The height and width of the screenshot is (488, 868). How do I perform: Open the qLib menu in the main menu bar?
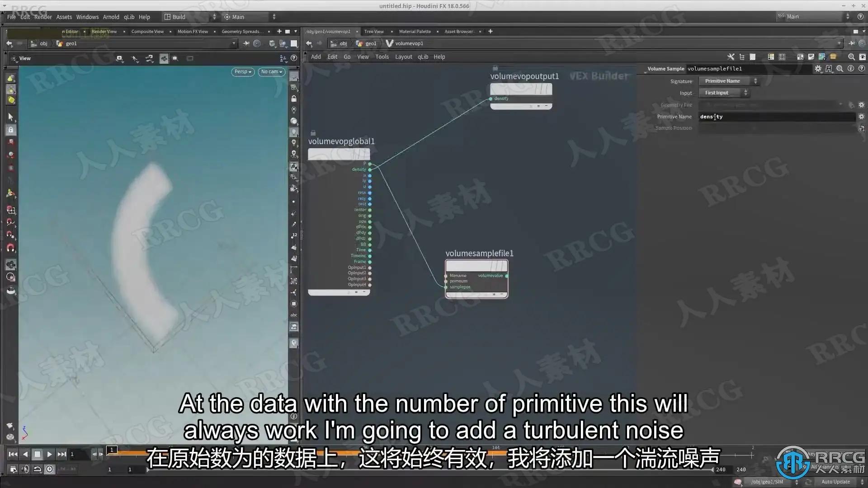click(x=129, y=17)
